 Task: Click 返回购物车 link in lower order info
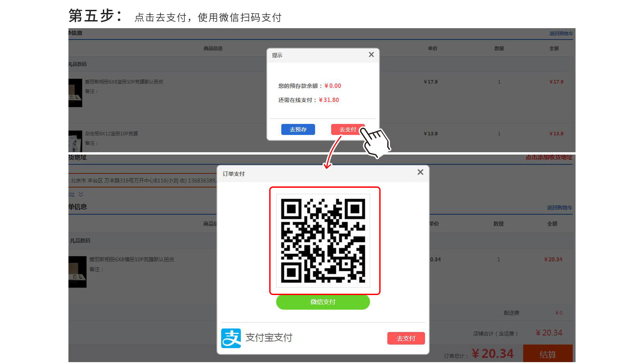pyautogui.click(x=559, y=208)
